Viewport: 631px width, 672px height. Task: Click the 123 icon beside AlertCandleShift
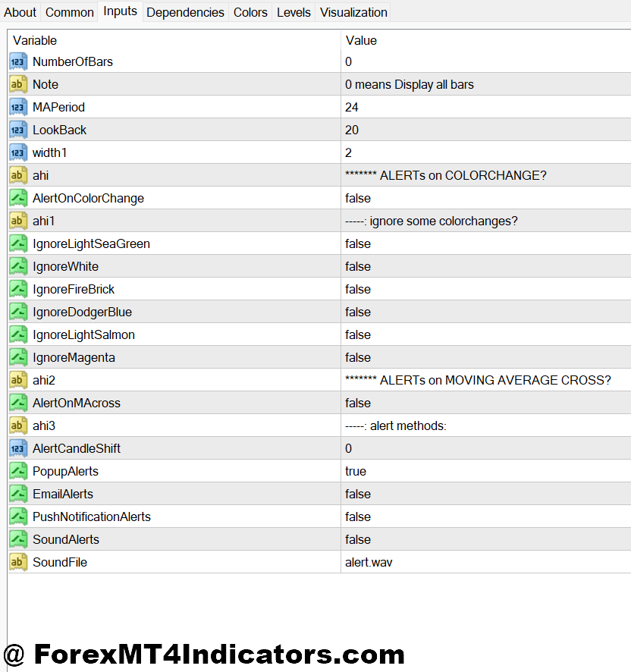pos(18,448)
